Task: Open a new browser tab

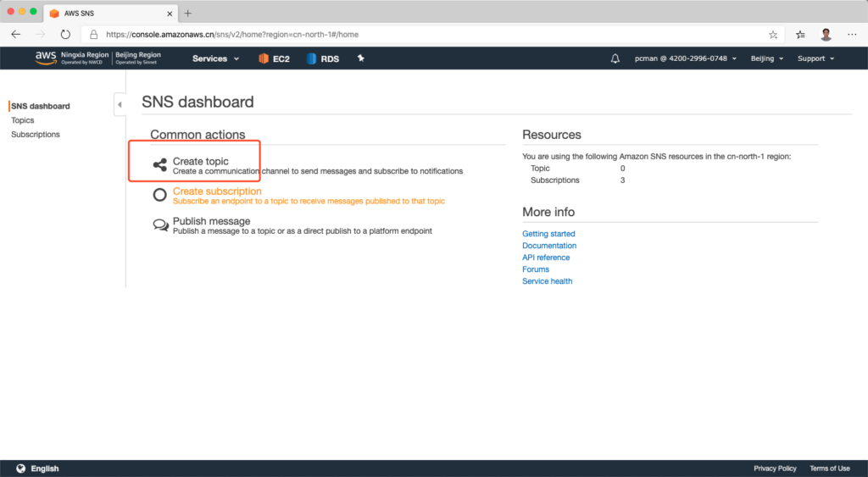Action: click(188, 13)
